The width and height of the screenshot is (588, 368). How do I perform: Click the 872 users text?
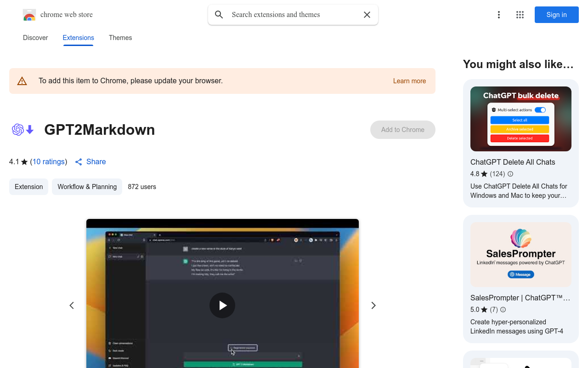pyautogui.click(x=142, y=187)
